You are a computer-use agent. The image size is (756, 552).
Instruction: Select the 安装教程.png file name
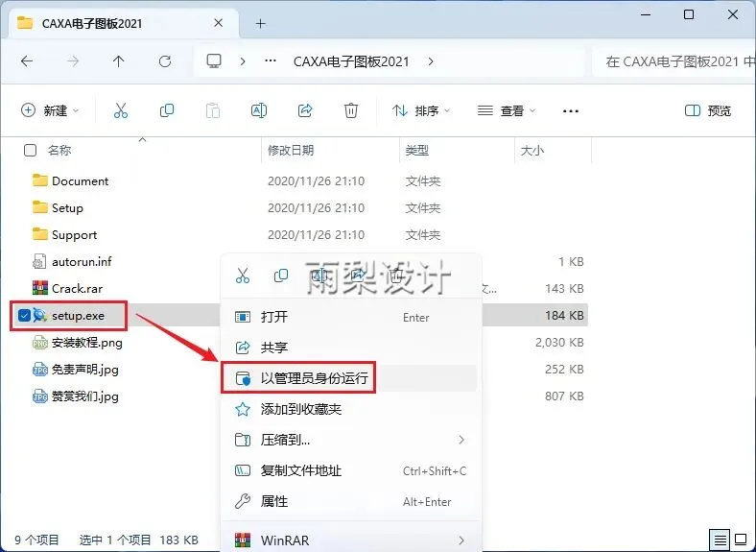click(86, 343)
